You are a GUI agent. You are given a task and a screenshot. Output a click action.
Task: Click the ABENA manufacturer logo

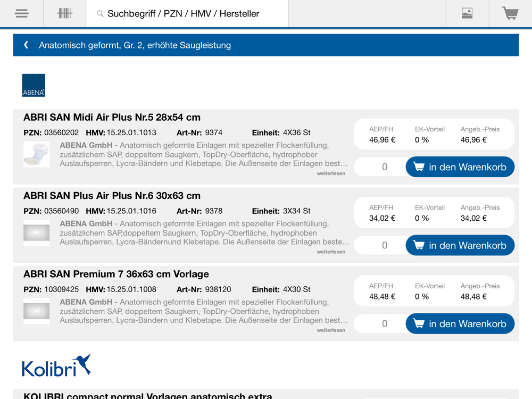click(x=34, y=85)
